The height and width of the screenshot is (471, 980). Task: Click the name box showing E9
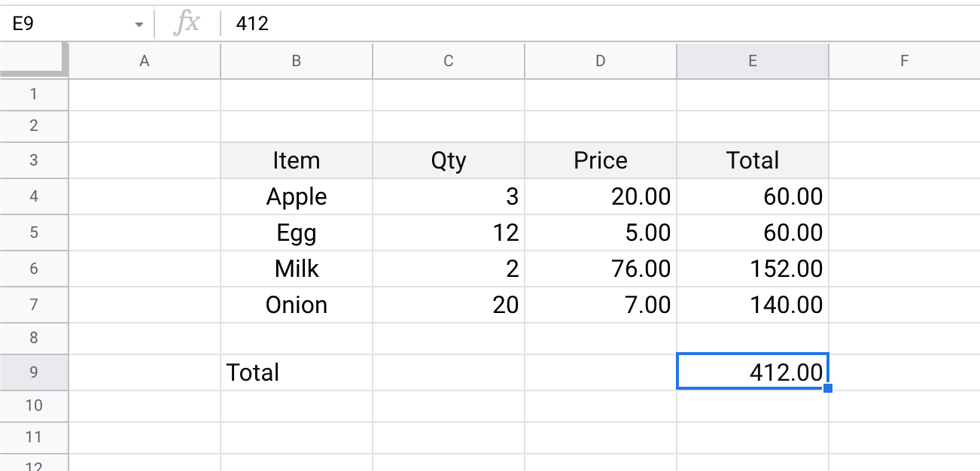tap(68, 24)
